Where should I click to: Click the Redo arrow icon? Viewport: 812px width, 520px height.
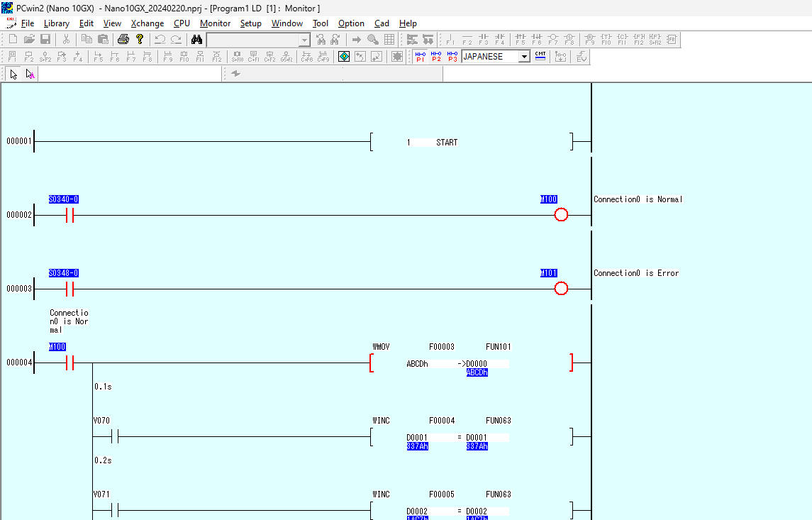click(x=176, y=39)
